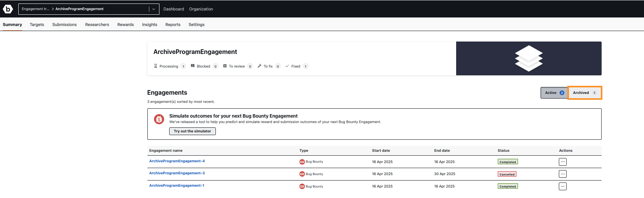This screenshot has width=644, height=198.
Task: Click the Type column header
Action: click(304, 151)
